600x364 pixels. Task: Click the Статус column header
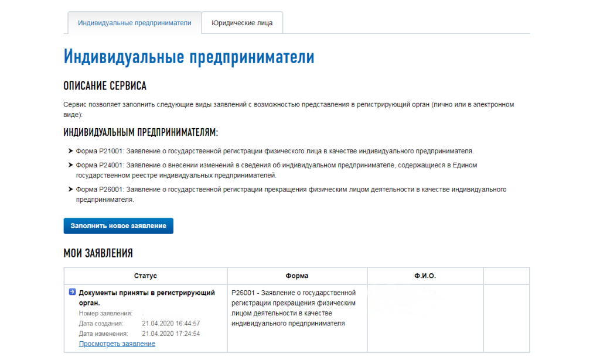pos(145,276)
